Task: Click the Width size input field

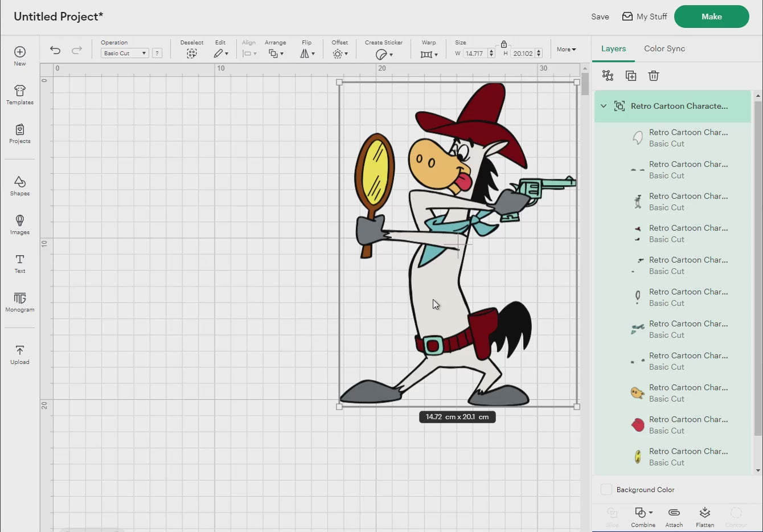Action: click(475, 54)
